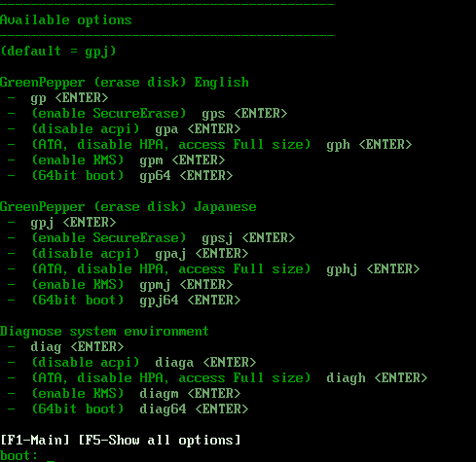Select the gphj disable HPA option
476x462 pixels.
pyautogui.click(x=213, y=269)
